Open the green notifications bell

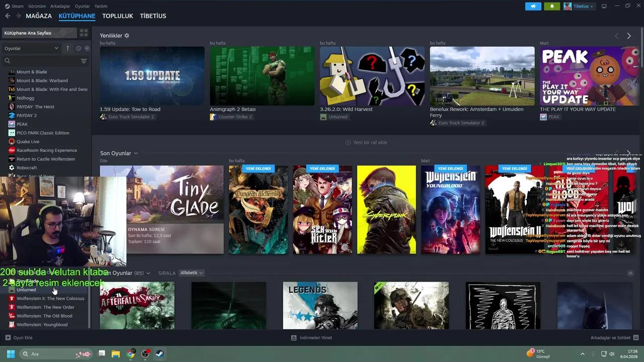pos(552,6)
